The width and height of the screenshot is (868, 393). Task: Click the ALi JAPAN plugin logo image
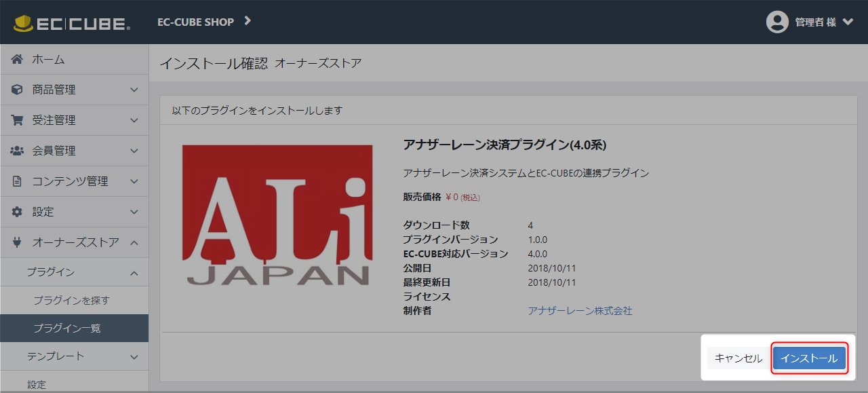(x=277, y=215)
